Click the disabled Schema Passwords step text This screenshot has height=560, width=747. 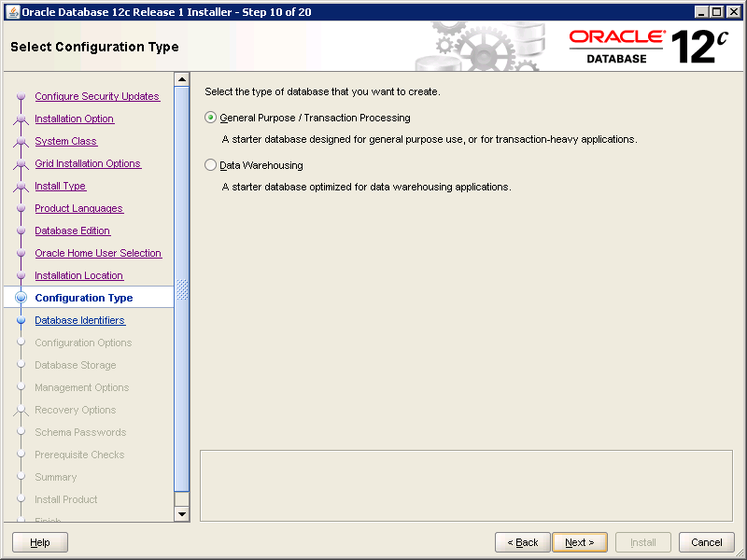point(80,432)
